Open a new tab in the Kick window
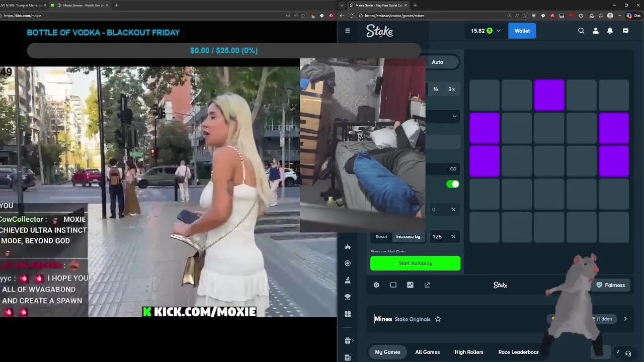 tap(116, 5)
